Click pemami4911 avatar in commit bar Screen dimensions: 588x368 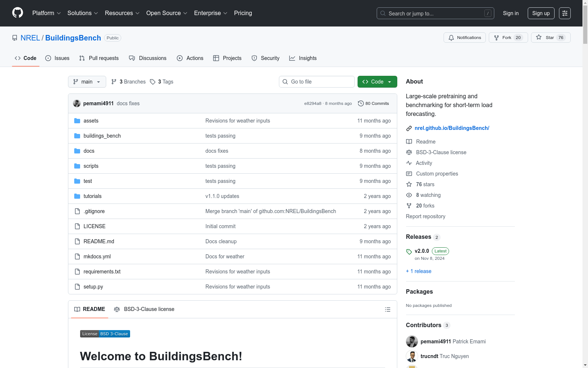[77, 103]
